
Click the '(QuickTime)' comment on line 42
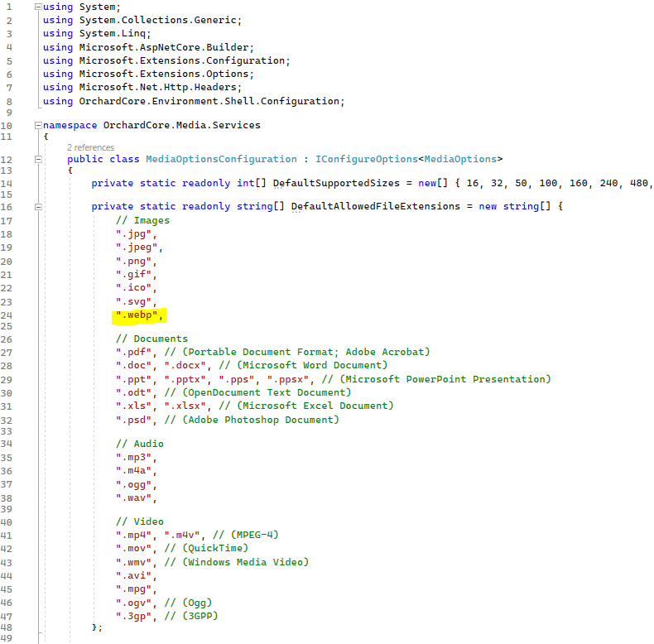pos(215,548)
